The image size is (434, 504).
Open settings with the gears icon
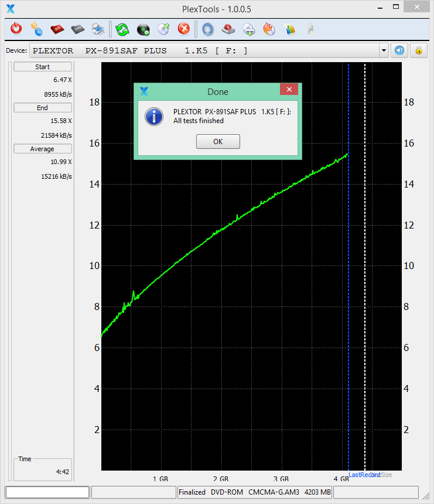point(37,29)
